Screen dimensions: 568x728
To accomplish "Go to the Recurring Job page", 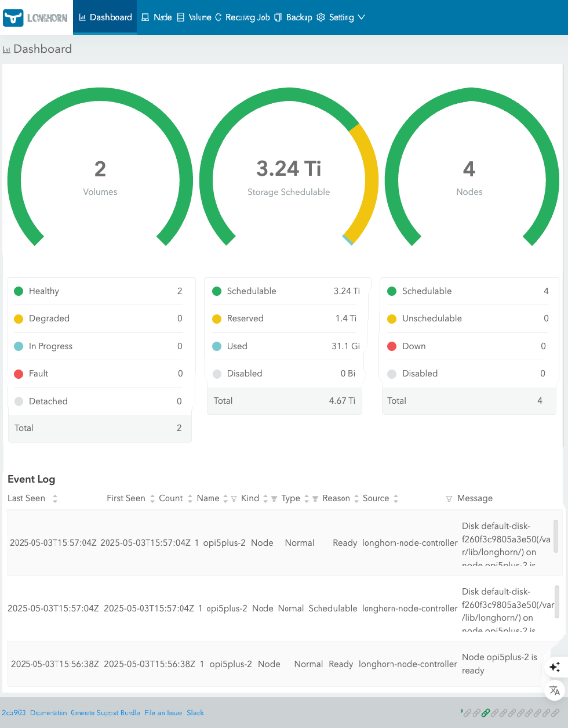I will [242, 17].
